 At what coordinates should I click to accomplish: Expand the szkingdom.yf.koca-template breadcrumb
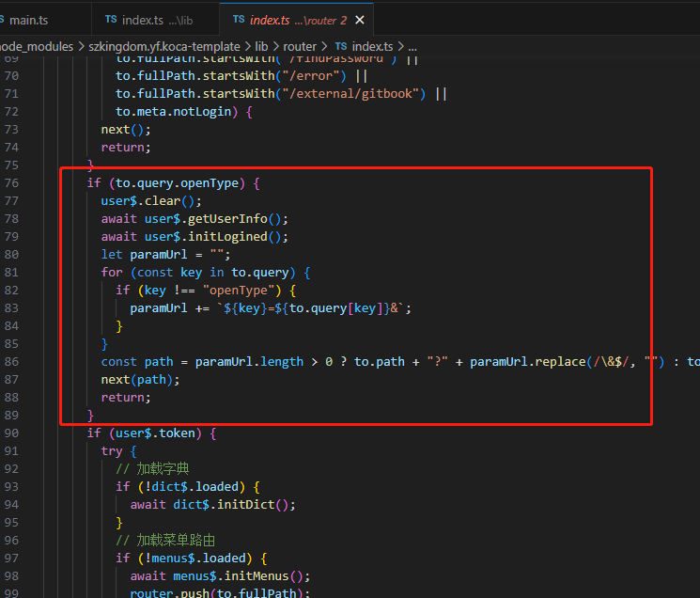pos(166,46)
